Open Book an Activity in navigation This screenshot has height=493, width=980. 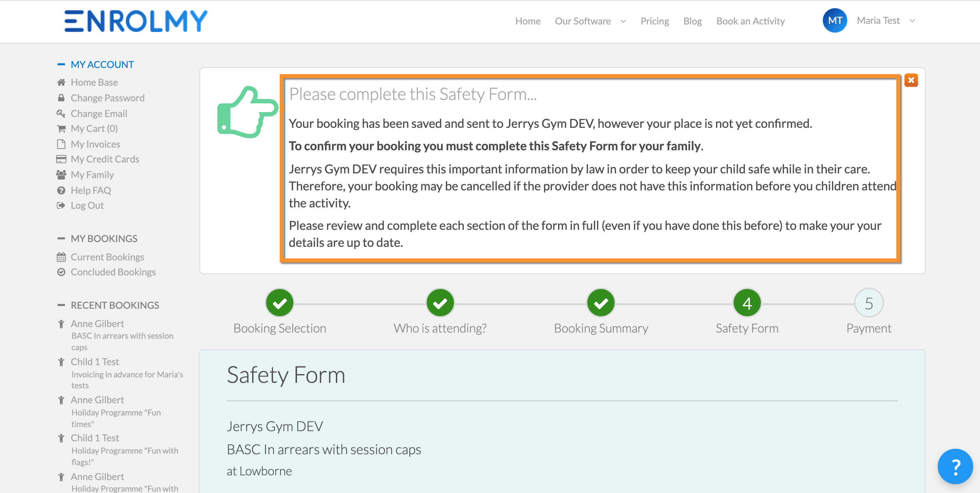coord(750,21)
